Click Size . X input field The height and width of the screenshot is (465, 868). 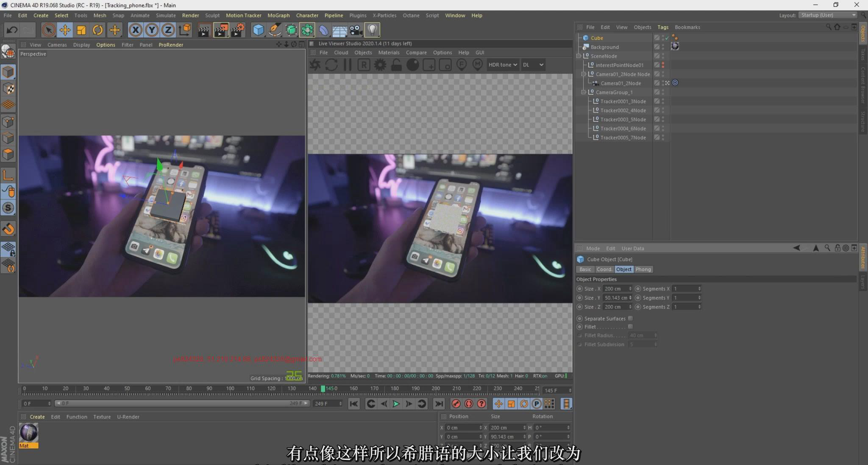pyautogui.click(x=615, y=289)
